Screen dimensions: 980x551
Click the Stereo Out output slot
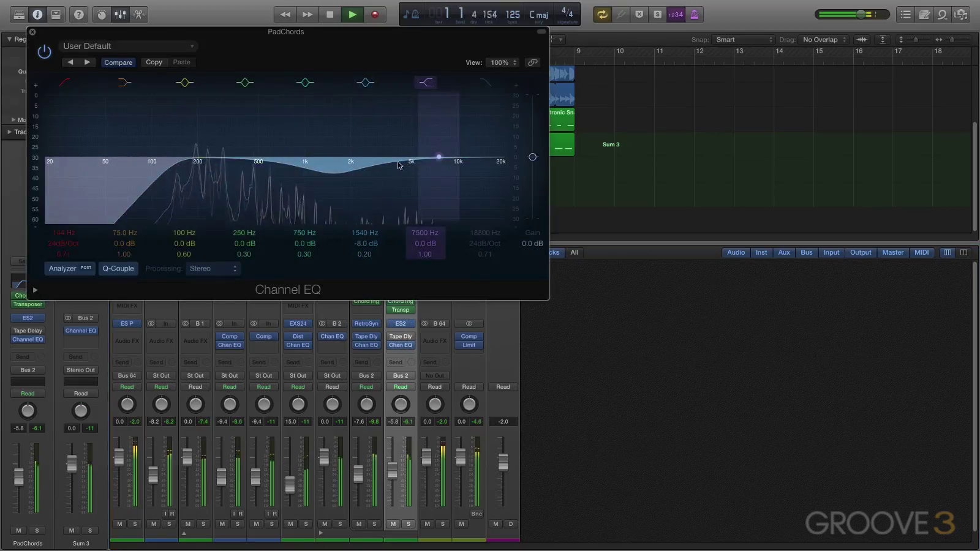point(81,370)
